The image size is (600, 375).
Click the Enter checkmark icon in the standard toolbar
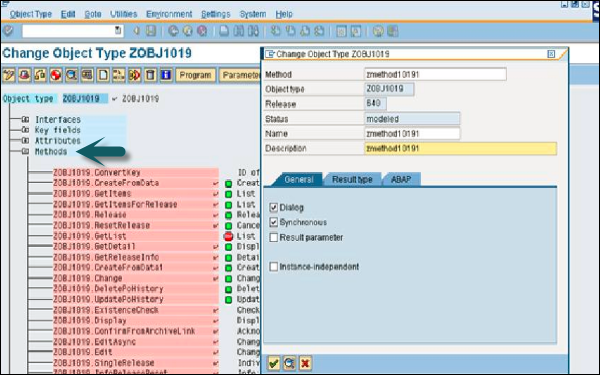coord(8,31)
